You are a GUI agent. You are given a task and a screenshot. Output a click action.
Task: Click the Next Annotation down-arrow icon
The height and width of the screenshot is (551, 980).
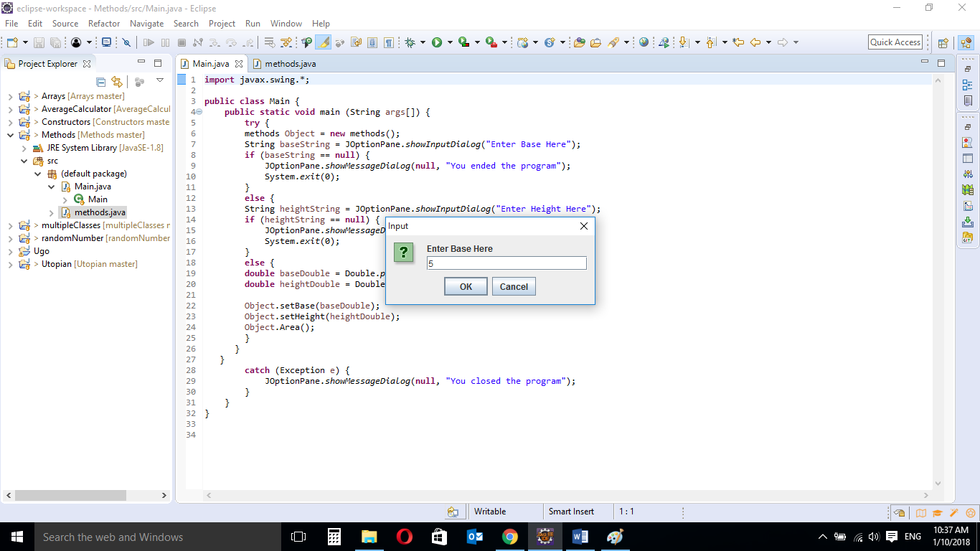(x=684, y=42)
